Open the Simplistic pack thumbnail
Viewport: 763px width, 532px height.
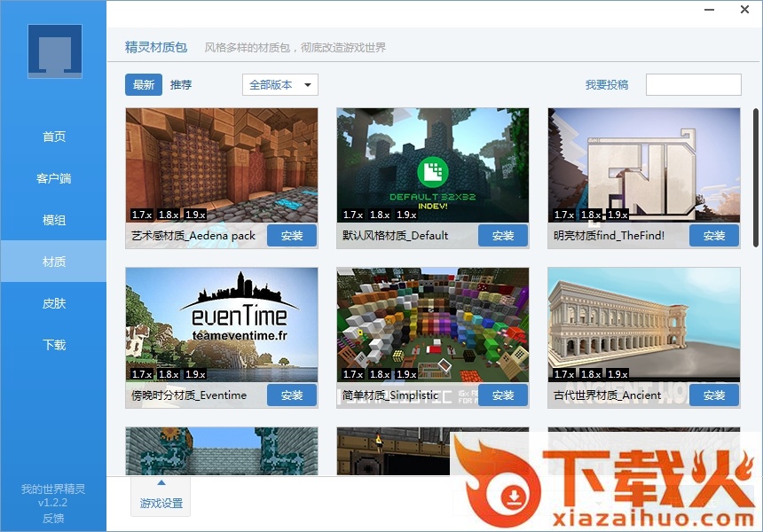tap(433, 325)
